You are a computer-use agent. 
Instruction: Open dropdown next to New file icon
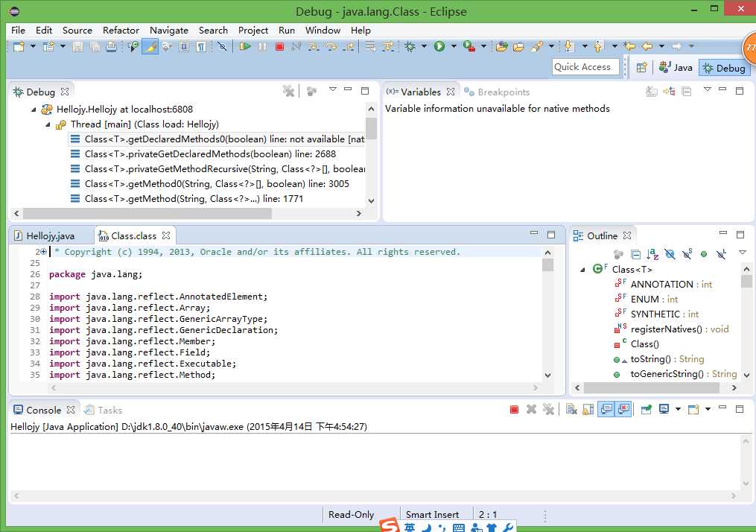pos(34,47)
